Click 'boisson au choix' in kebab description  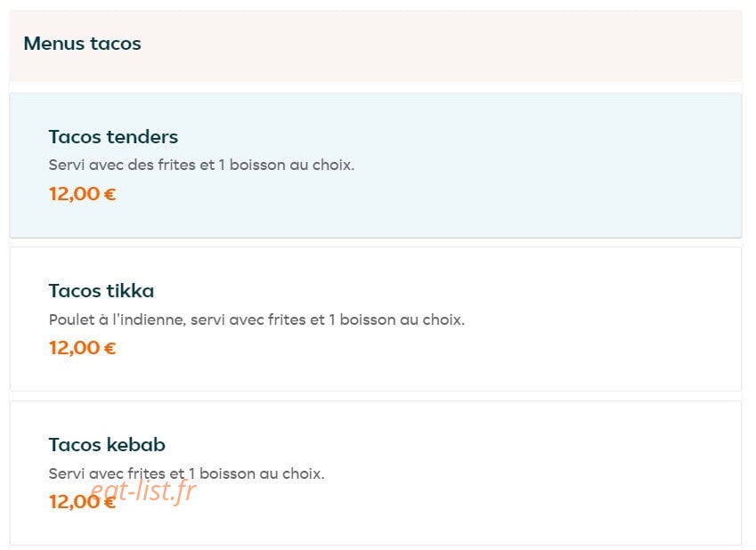(262, 473)
